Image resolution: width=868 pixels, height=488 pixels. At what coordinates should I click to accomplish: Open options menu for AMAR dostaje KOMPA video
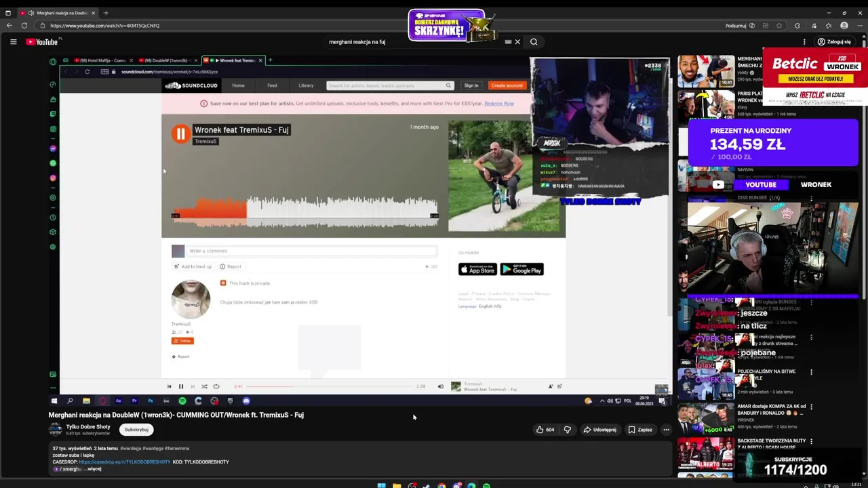[x=812, y=407]
